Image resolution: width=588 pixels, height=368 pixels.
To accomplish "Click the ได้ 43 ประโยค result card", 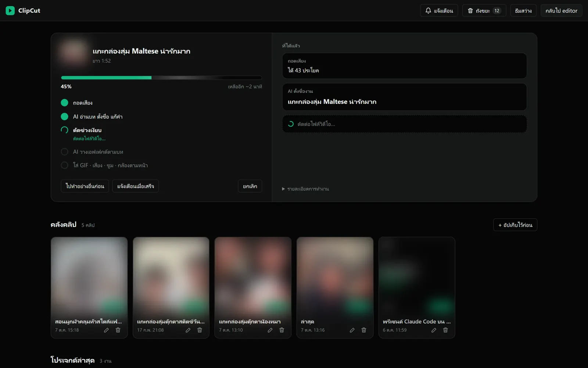I will click(404, 66).
